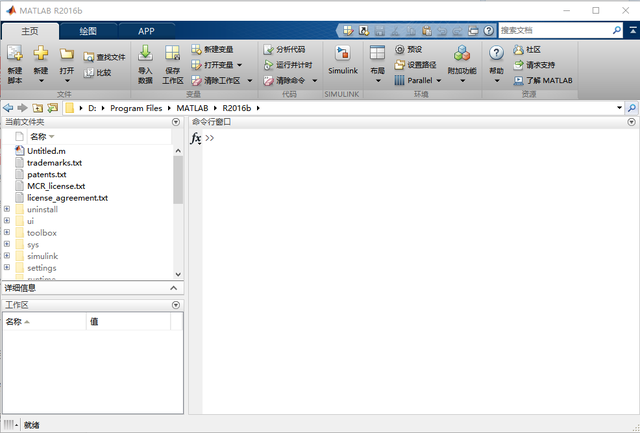Open Preferences (预设) gear icon

click(x=400, y=49)
